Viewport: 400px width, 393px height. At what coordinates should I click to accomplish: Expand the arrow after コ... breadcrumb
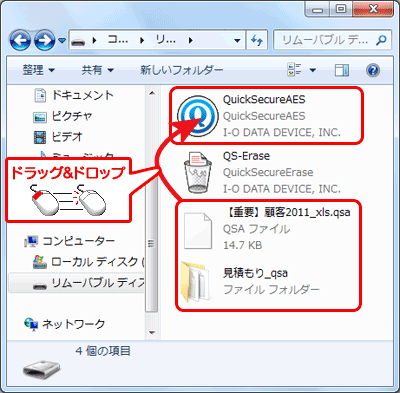click(x=142, y=41)
